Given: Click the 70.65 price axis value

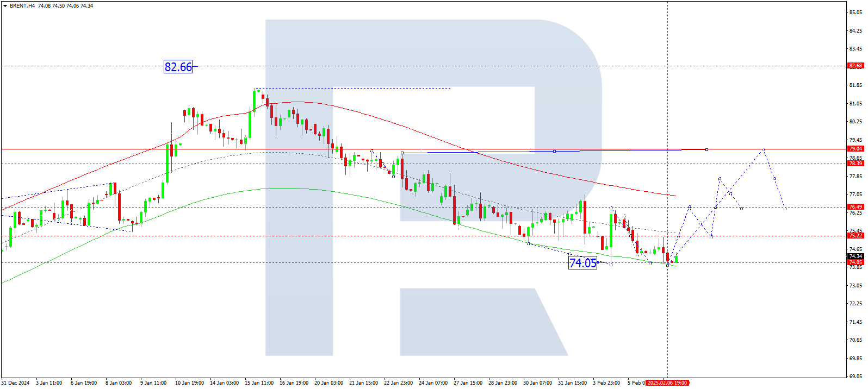Looking at the screenshot, I should tap(856, 340).
